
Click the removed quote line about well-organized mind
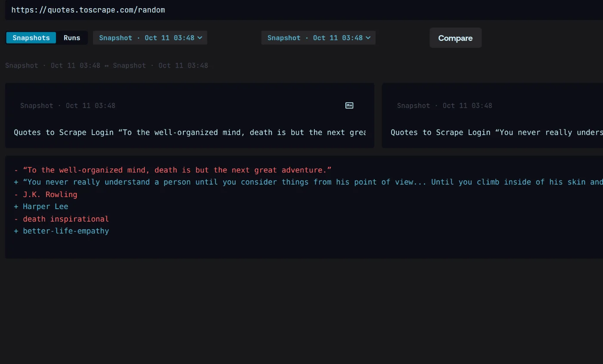pyautogui.click(x=173, y=170)
